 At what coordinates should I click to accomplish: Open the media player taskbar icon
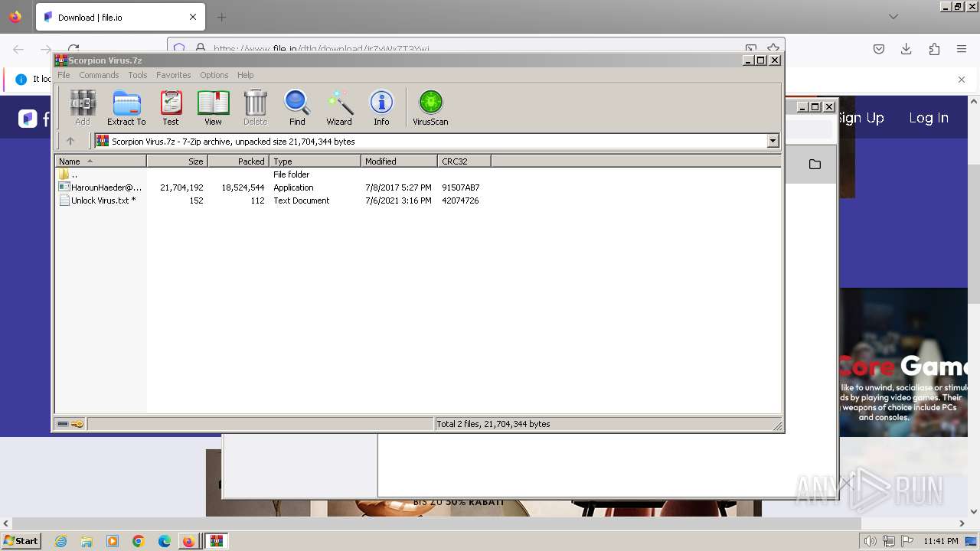tap(113, 541)
